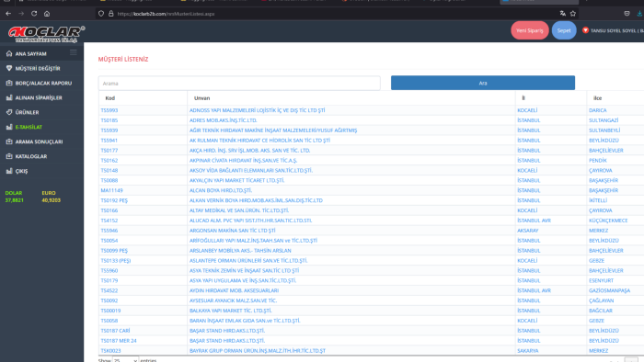Click chart icon next to ALINAN SİPARİŞLER
Image resolution: width=644 pixels, height=362 pixels.
coord(9,97)
